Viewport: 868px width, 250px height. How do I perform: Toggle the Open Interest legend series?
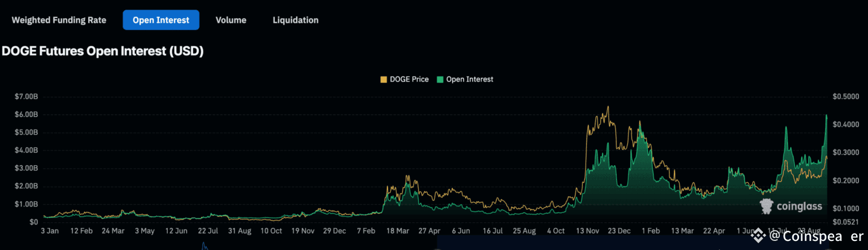[465, 79]
